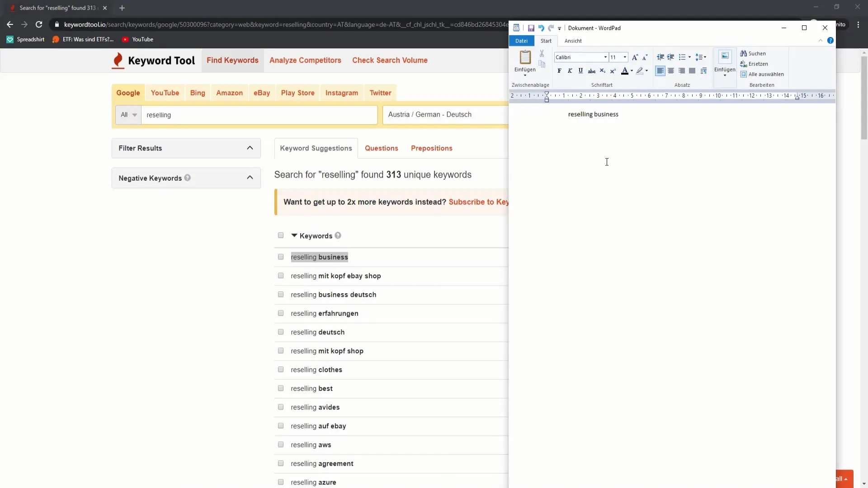Open the Datei menu in WordPad
Image resolution: width=868 pixels, height=488 pixels.
[x=521, y=41]
